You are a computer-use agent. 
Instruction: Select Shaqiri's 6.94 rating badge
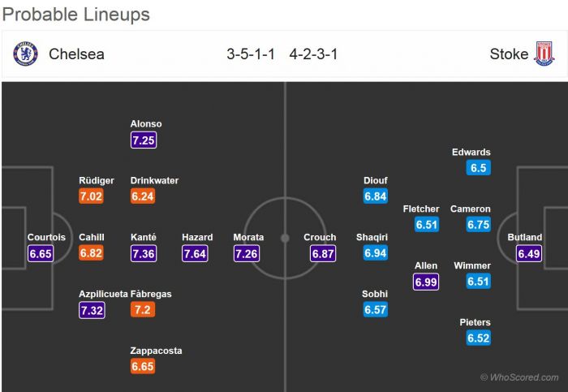point(375,254)
